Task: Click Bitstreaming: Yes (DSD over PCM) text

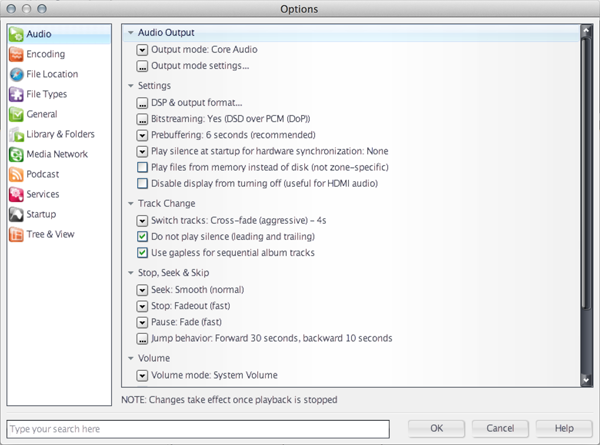Action: click(230, 119)
